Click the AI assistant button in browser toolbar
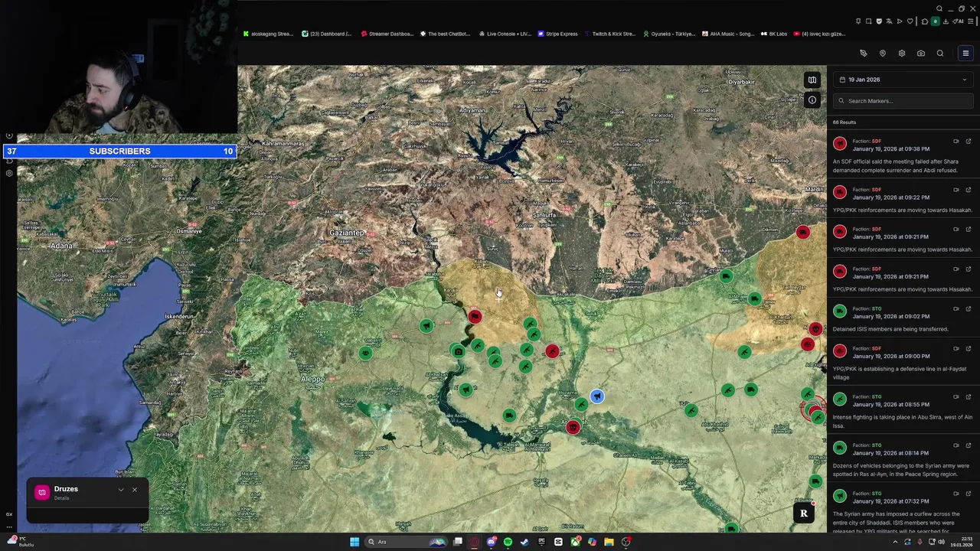The height and width of the screenshot is (551, 980). click(959, 21)
